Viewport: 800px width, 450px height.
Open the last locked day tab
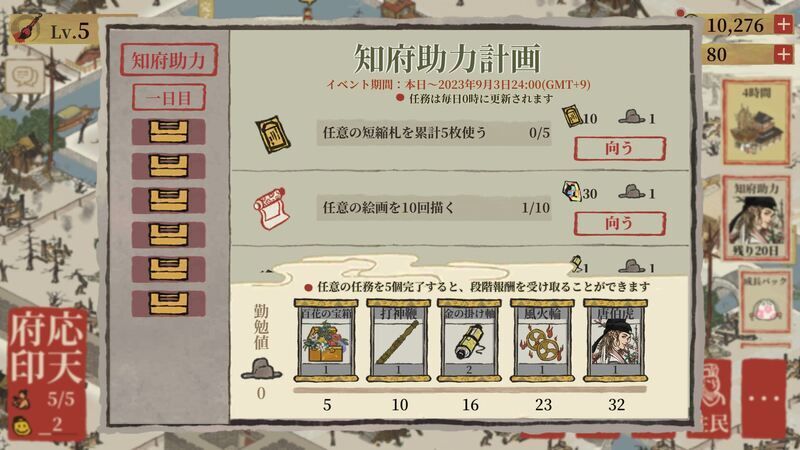(x=169, y=304)
